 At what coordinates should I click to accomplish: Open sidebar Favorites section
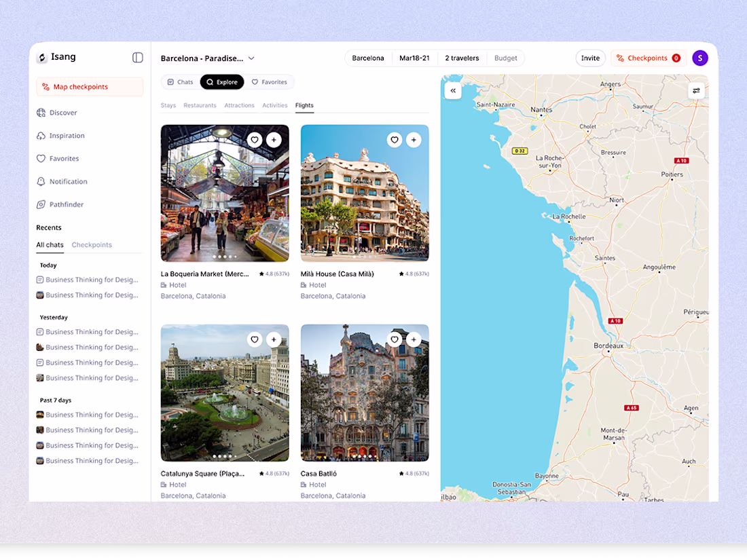tap(58, 159)
